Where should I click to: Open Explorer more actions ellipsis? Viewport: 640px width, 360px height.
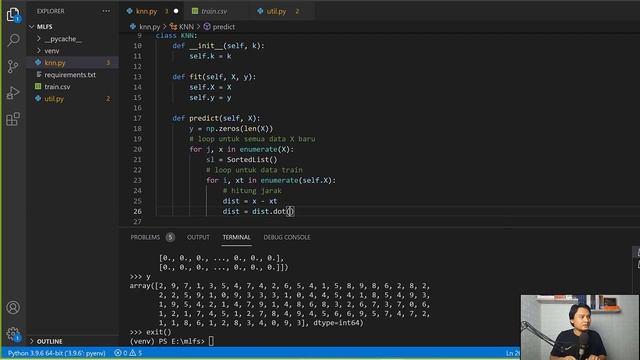[x=106, y=11]
